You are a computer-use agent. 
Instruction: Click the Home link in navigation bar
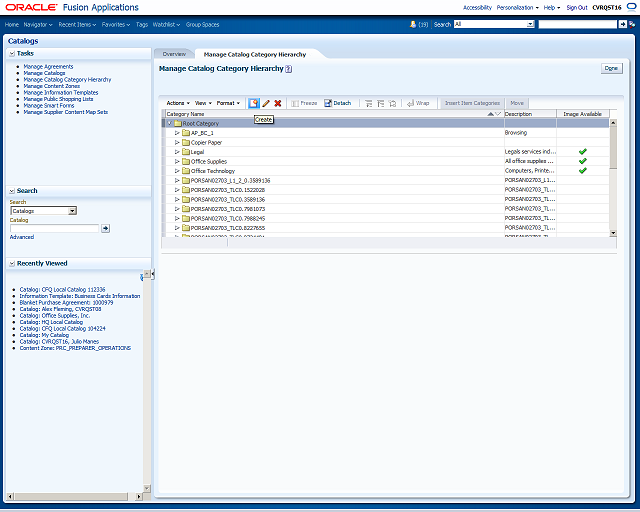12,24
